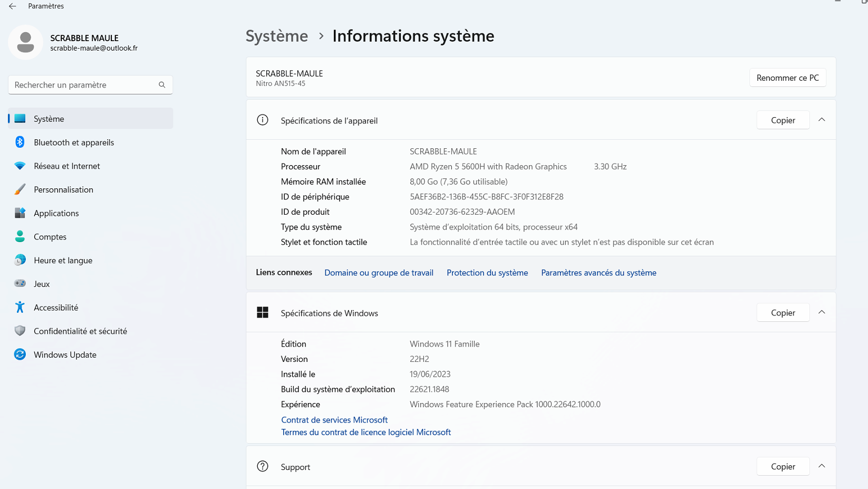This screenshot has width=868, height=489.
Task: Open Réseau et Internet section
Action: tap(66, 166)
